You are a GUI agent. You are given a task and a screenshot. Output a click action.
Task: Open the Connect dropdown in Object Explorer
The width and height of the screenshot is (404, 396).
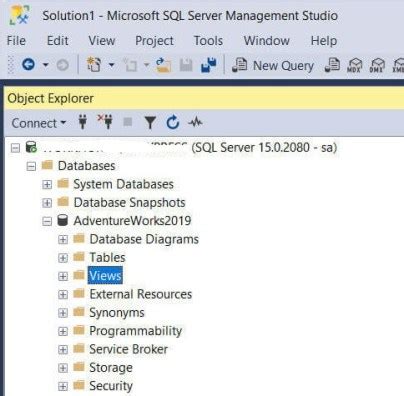(x=39, y=123)
